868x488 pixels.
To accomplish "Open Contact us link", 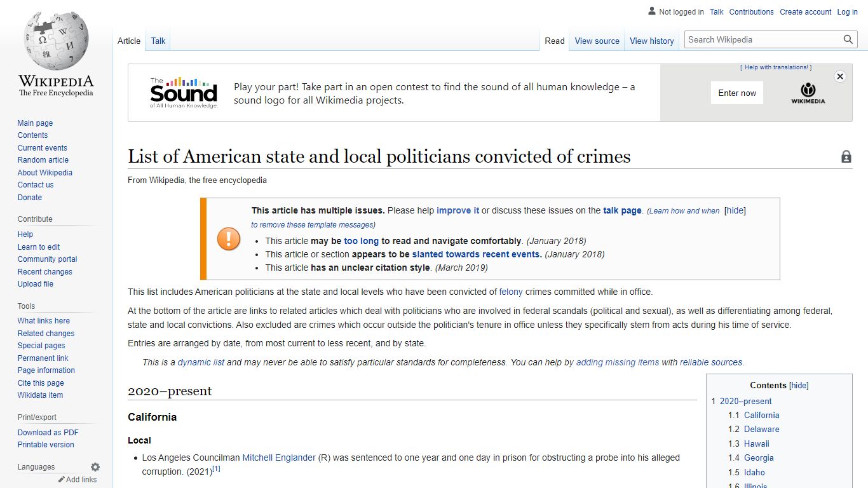I will coord(36,185).
